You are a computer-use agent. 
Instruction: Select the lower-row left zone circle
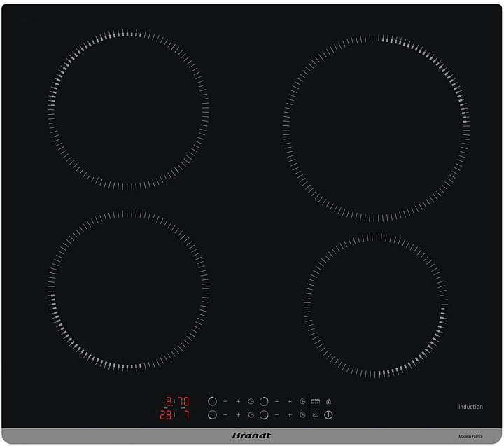point(212,415)
